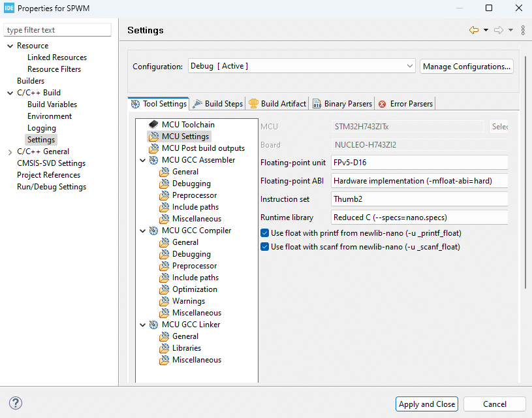Click Apply and Close button
Viewport: 532px width, 418px height.
(427, 404)
